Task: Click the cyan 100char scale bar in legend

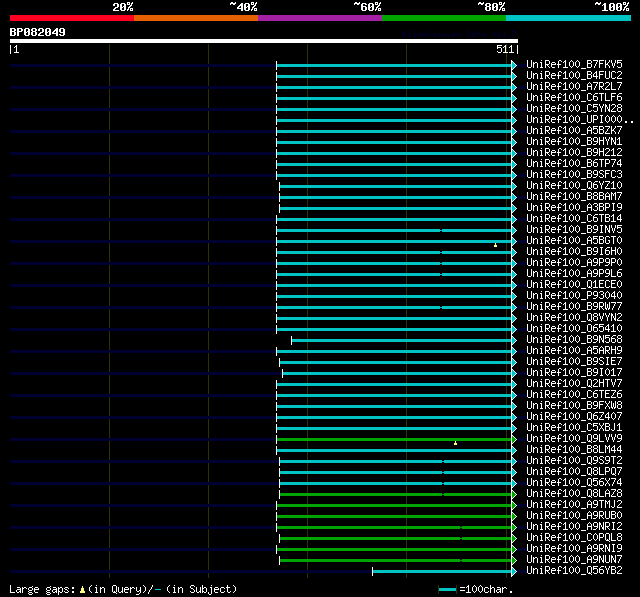Action: pyautogui.click(x=447, y=589)
